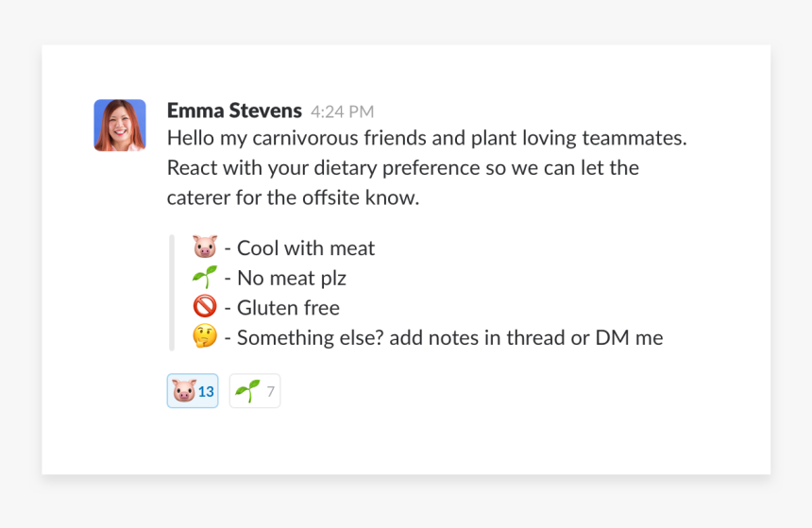Click the number 13 reaction count
This screenshot has width=812, height=528.
click(206, 392)
